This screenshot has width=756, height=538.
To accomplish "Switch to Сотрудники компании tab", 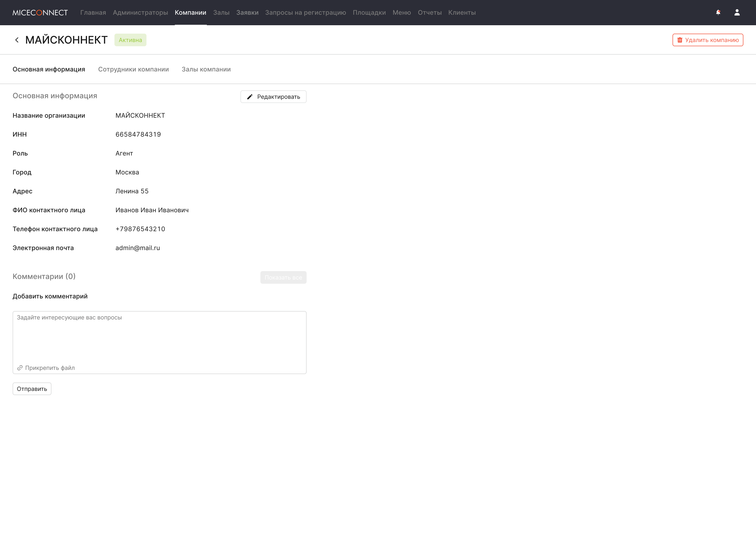I will tap(133, 69).
